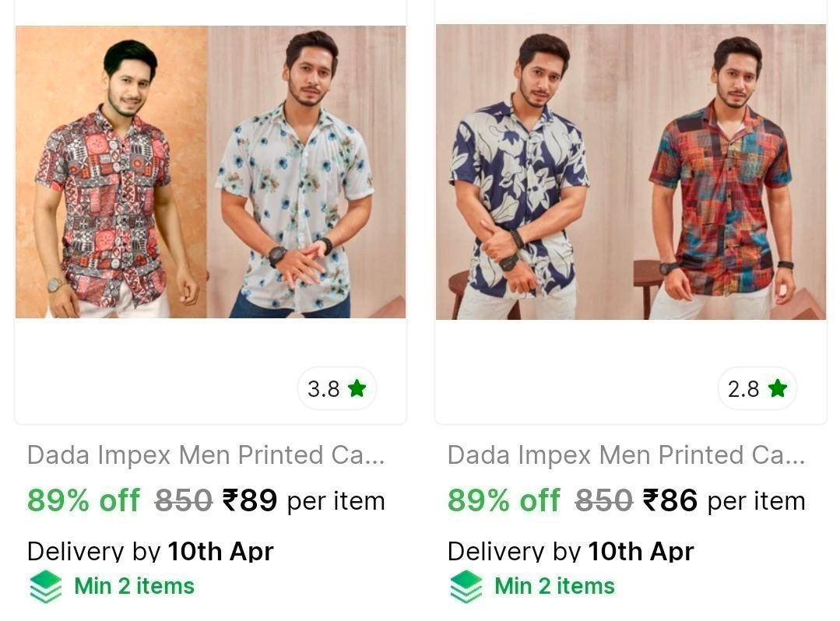Click the 89% off label on the left card
The width and height of the screenshot is (840, 621).
(83, 500)
